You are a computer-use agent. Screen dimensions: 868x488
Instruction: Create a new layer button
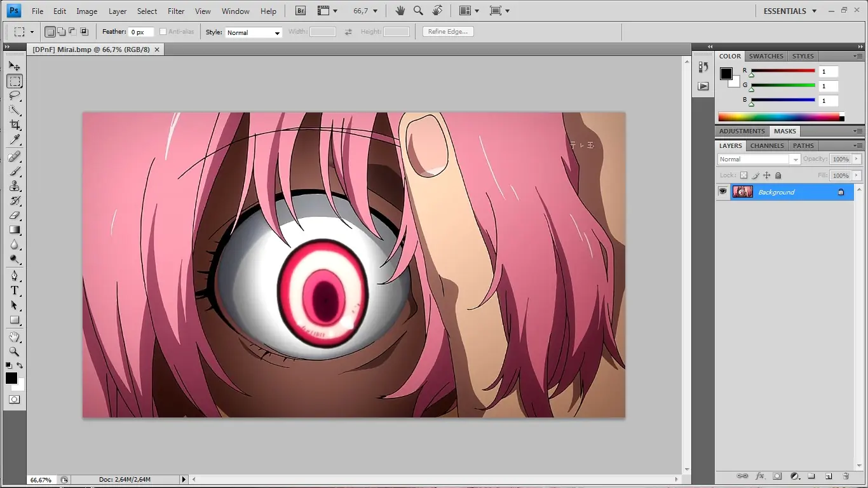pos(828,476)
